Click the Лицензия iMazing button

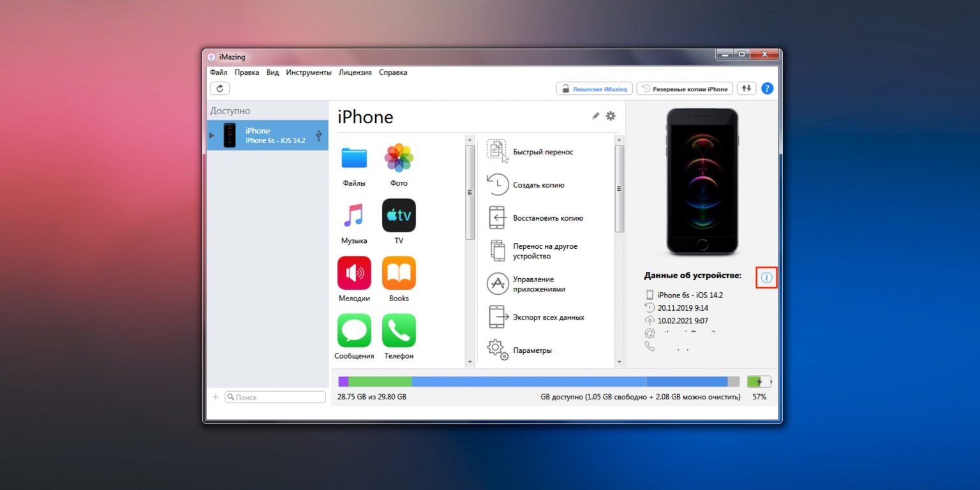tap(595, 89)
